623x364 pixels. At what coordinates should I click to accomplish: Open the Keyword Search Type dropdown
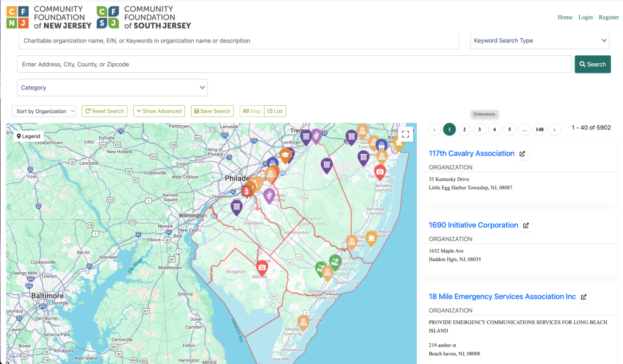[540, 40]
